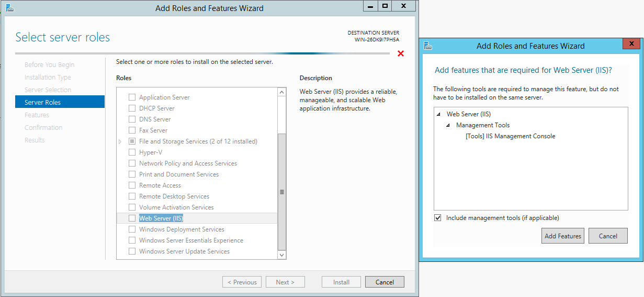Select the Management Tools tree item label
The height and width of the screenshot is (297, 644).
click(483, 125)
